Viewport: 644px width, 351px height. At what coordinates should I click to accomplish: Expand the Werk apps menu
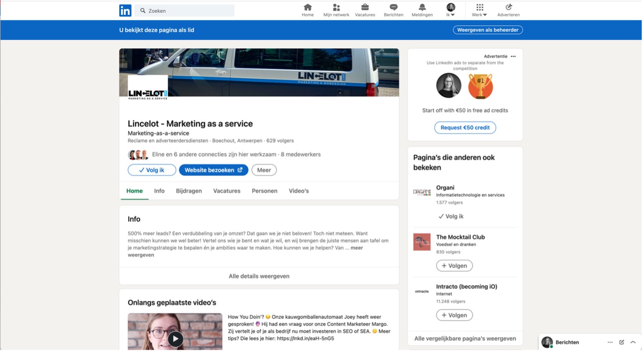(480, 10)
